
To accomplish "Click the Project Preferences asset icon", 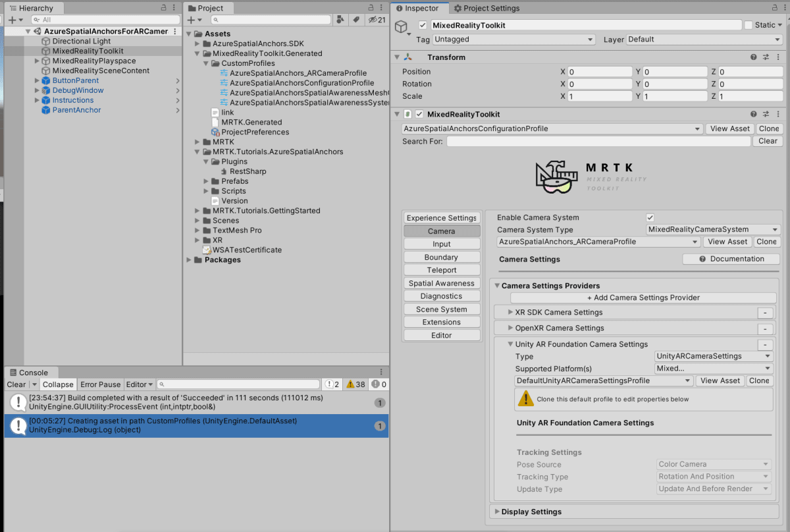I will point(215,132).
